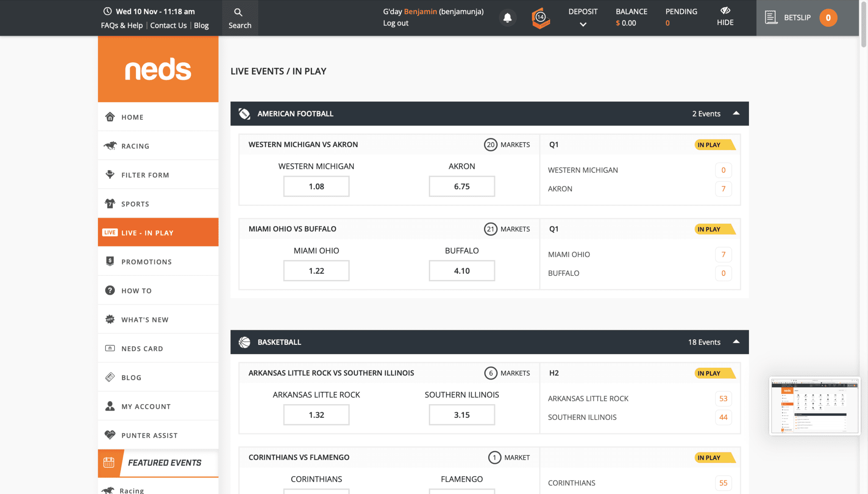Click the Filter Form funnel icon
The width and height of the screenshot is (868, 494).
[110, 174]
